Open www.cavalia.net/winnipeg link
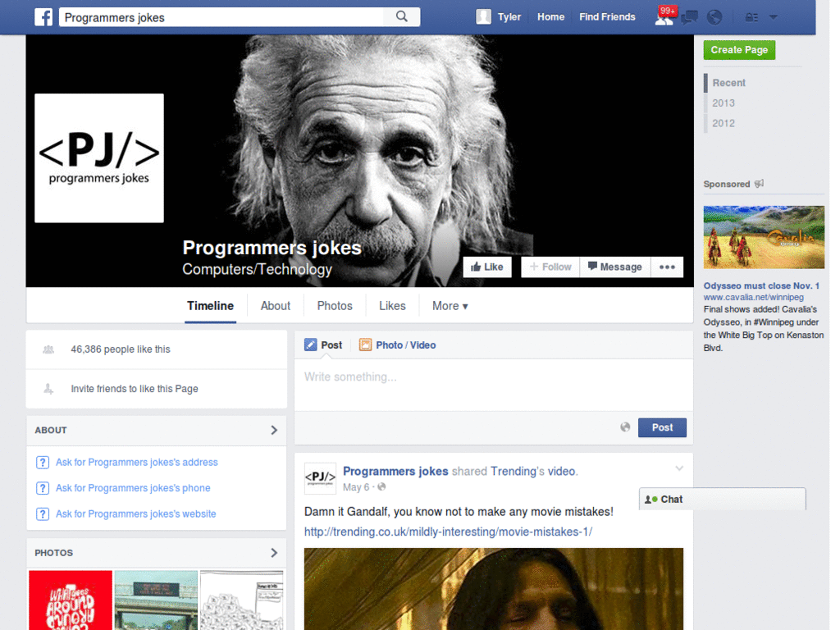Screen dimensions: 840x630 click(x=753, y=297)
